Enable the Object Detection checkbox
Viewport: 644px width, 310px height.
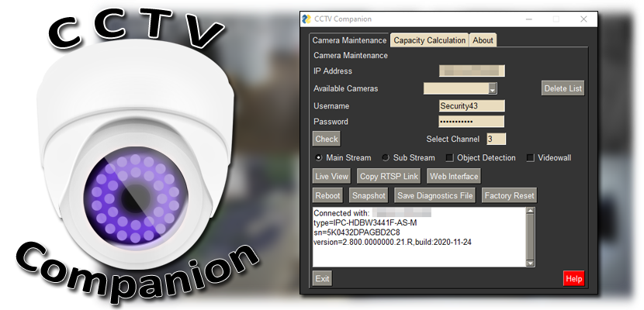[x=450, y=158]
